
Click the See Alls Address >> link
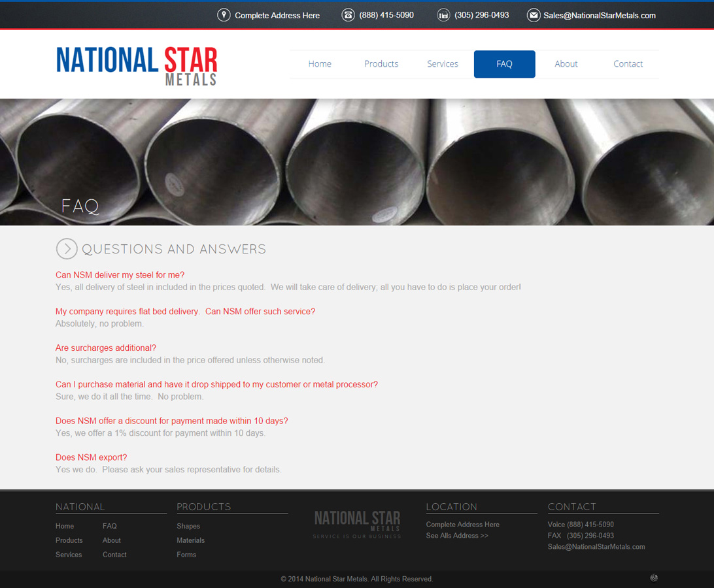click(x=457, y=536)
